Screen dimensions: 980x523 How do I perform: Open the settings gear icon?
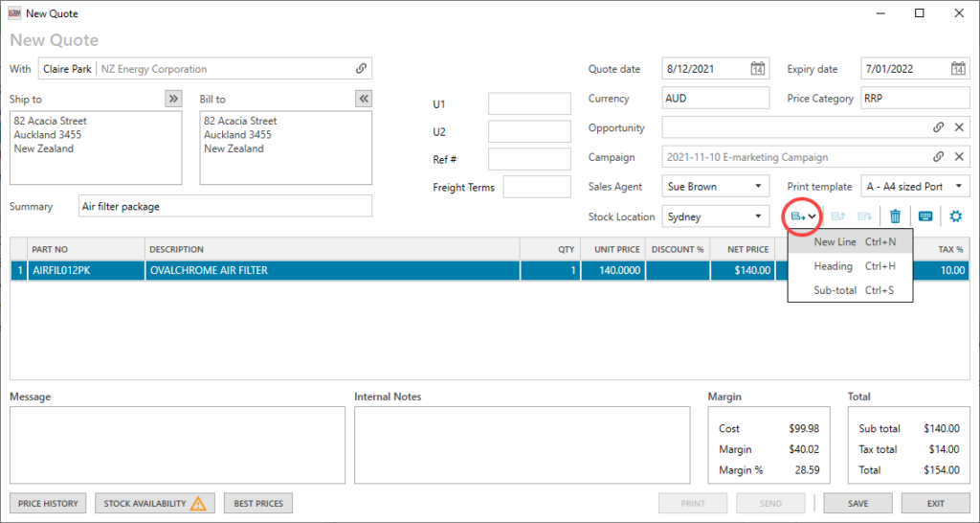955,216
